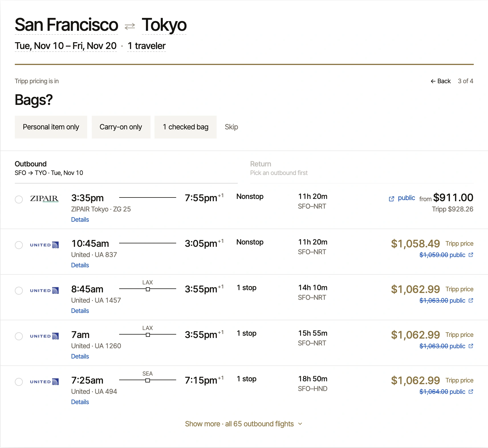This screenshot has height=448, width=488.
Task: Expand Show more all 65 outbound flights
Action: pyautogui.click(x=244, y=424)
